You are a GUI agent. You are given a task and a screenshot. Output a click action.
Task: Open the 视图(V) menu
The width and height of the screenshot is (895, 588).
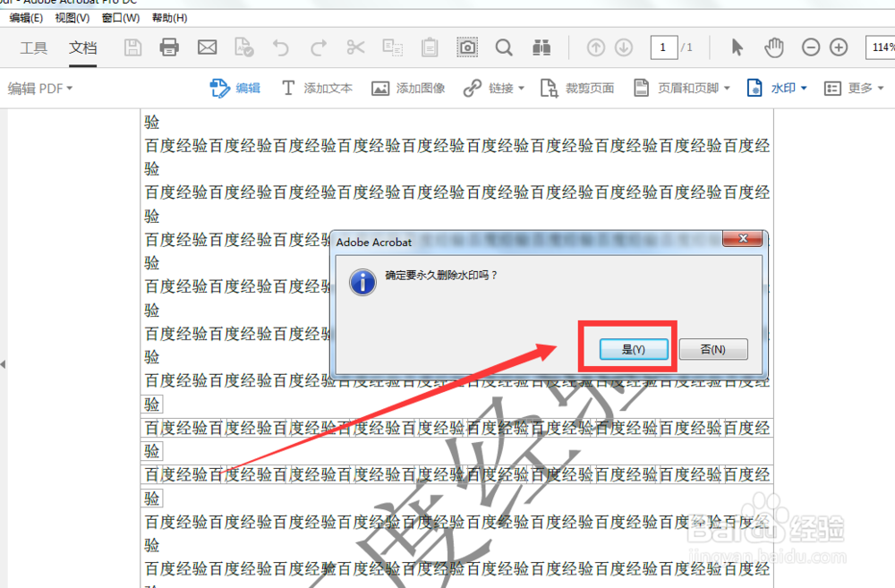72,18
